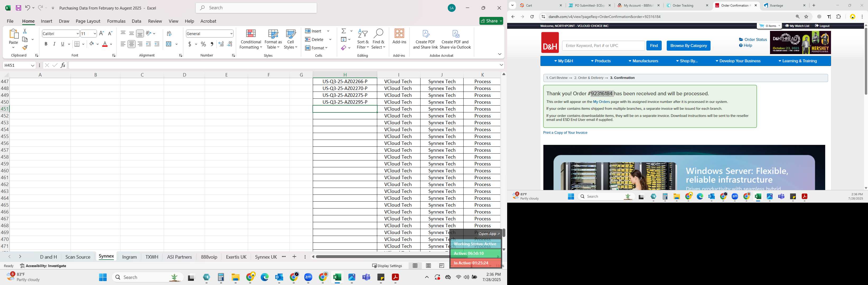This screenshot has height=285, width=868.
Task: Increase font size with larger A icon
Action: [101, 33]
